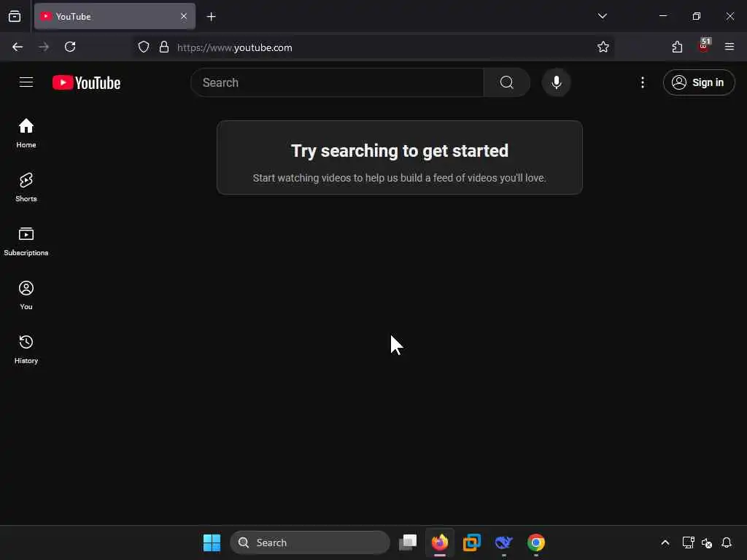Open History from the sidebar
Screen dimensions: 747x560
(x=26, y=349)
